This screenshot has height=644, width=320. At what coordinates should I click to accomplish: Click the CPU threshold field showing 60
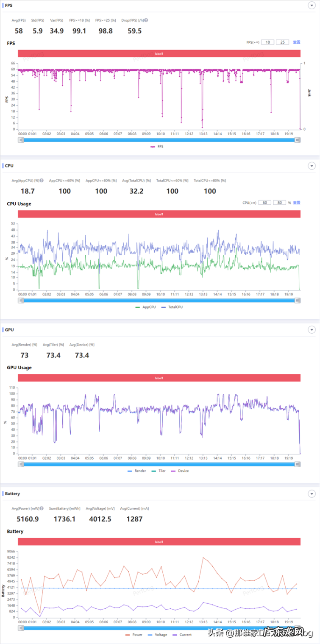coord(264,203)
